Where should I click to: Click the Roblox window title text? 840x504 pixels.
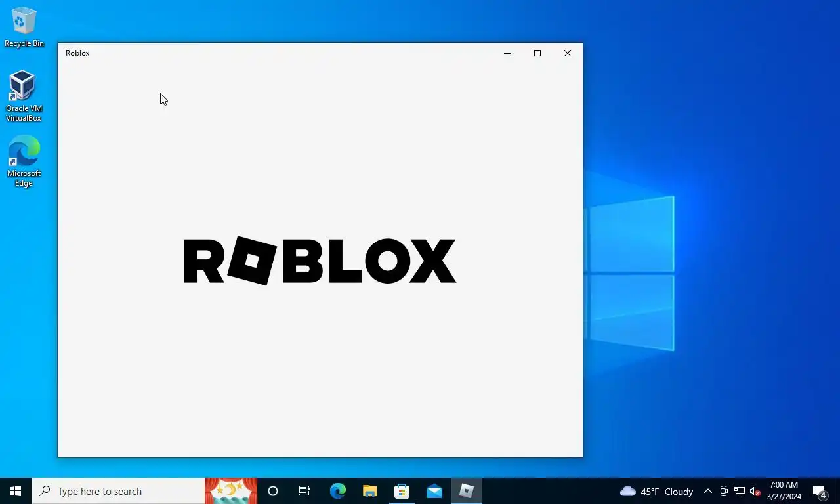(77, 53)
